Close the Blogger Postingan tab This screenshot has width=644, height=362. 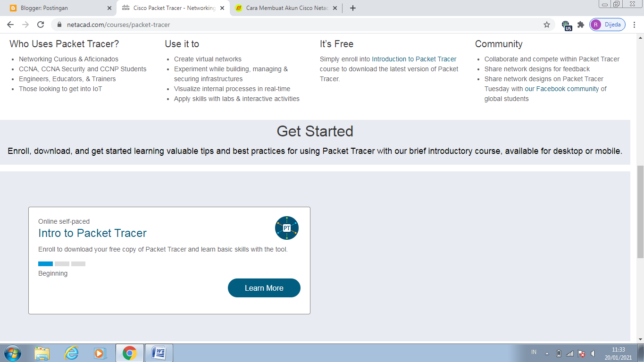click(109, 8)
